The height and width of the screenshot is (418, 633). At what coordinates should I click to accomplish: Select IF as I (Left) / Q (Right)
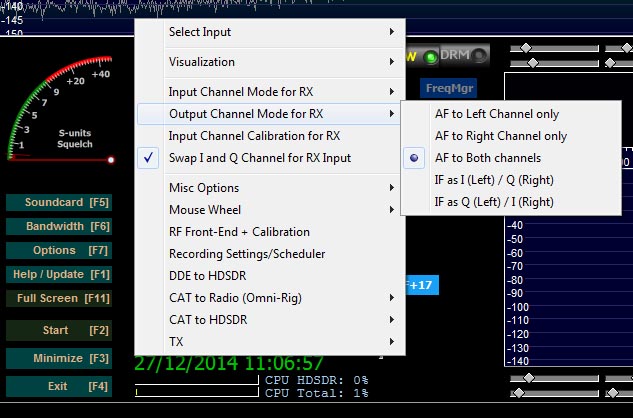pos(511,180)
